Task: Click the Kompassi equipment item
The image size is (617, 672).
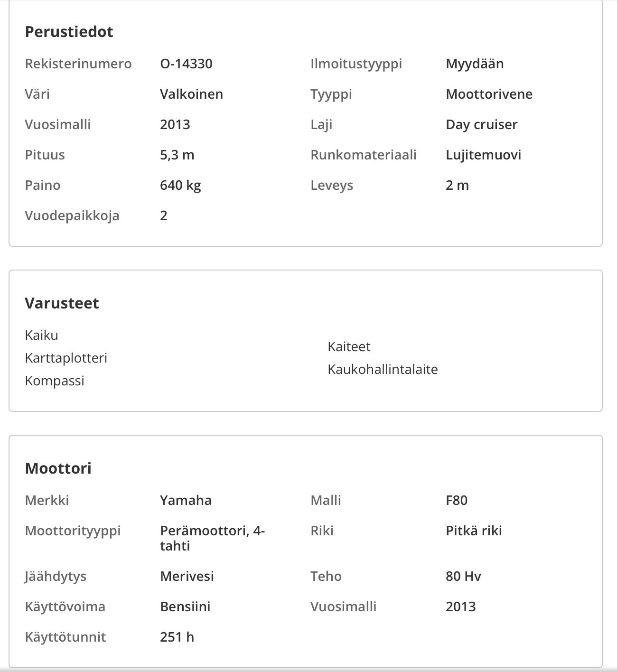Action: tap(55, 381)
